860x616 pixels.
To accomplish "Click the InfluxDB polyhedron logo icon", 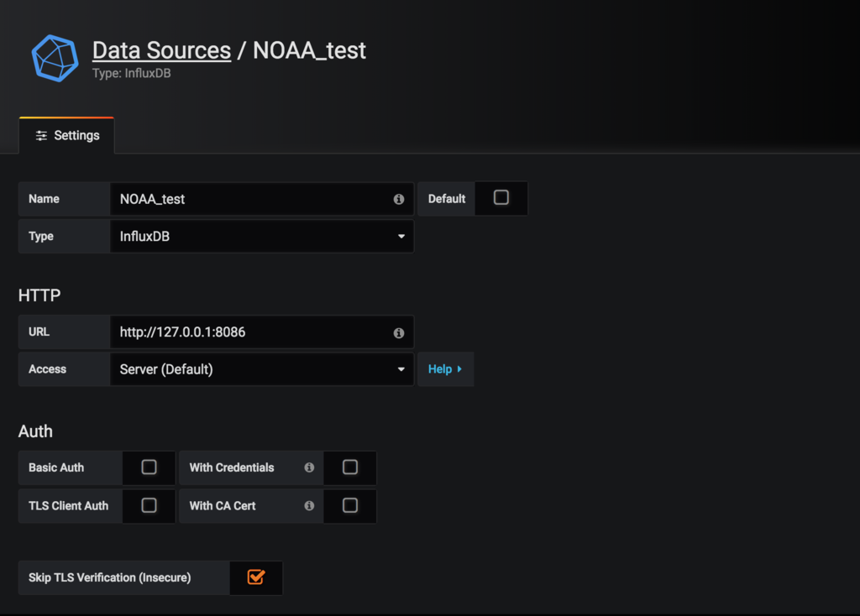I will [x=55, y=58].
